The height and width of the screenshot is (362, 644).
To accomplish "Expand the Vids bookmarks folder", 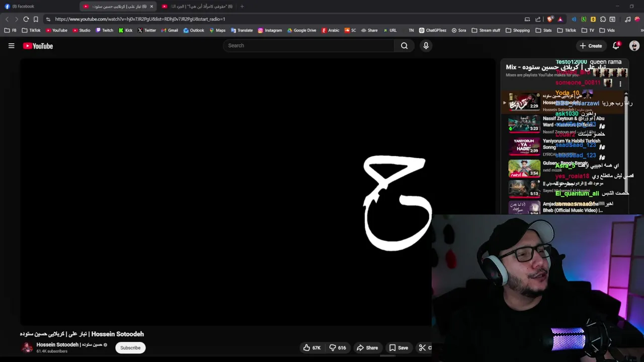I will pyautogui.click(x=607, y=30).
